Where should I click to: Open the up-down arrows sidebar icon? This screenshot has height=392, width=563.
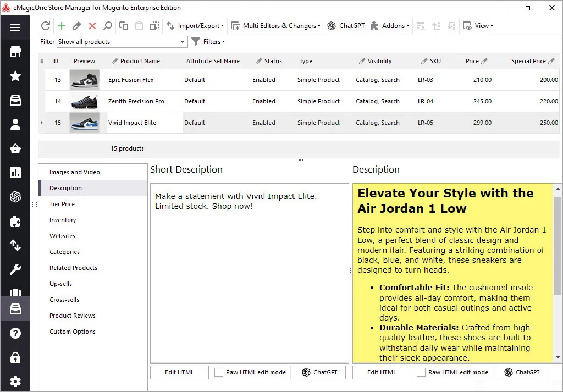click(x=15, y=245)
